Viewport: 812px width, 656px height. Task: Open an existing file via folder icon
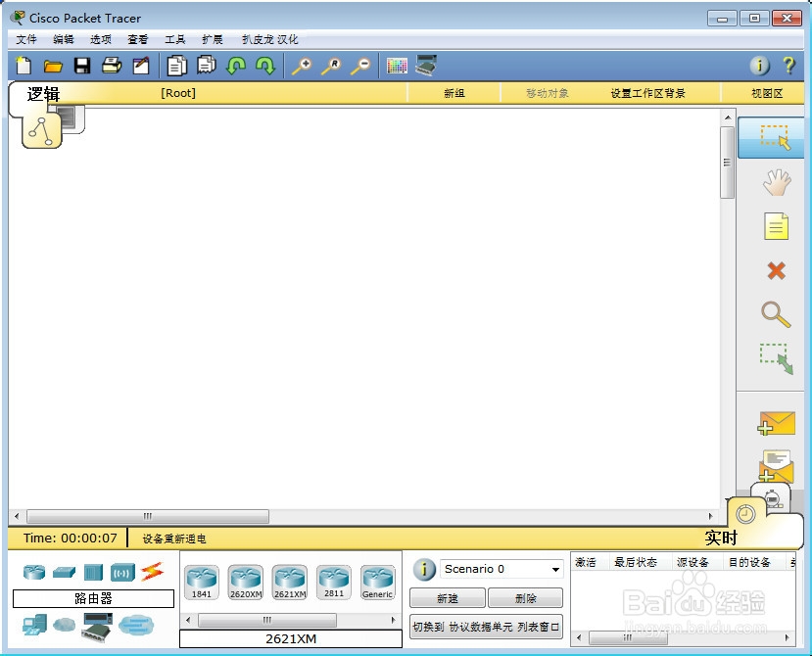coord(53,66)
